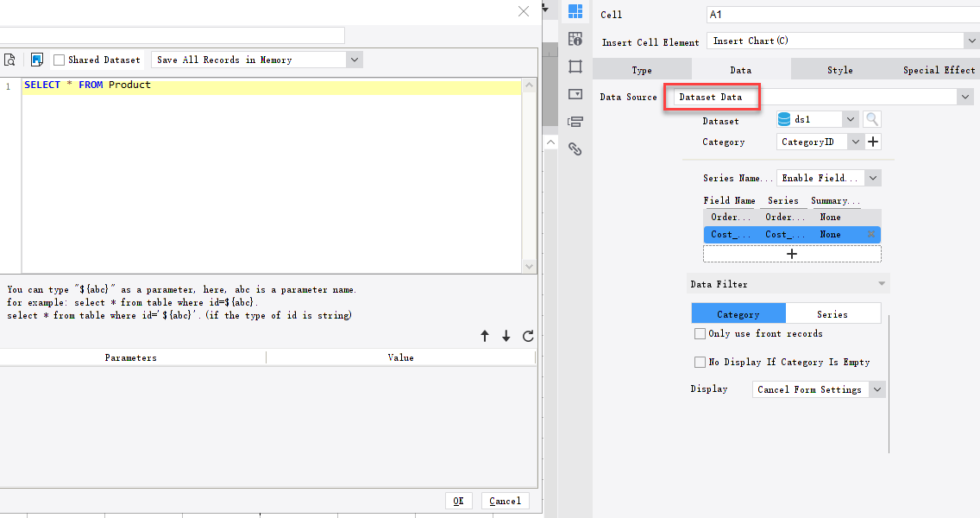
Task: Switch to the Data tab
Action: coord(741,70)
